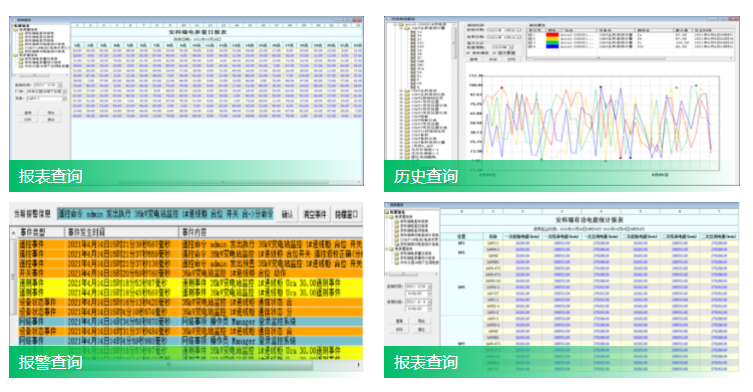The height and width of the screenshot is (392, 753).
Task: Click the 确认 button in alarm panel
Action: 287,214
